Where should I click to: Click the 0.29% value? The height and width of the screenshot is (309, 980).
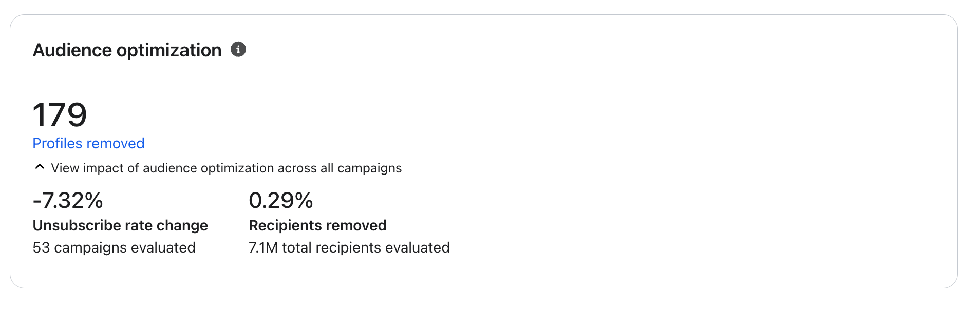281,200
